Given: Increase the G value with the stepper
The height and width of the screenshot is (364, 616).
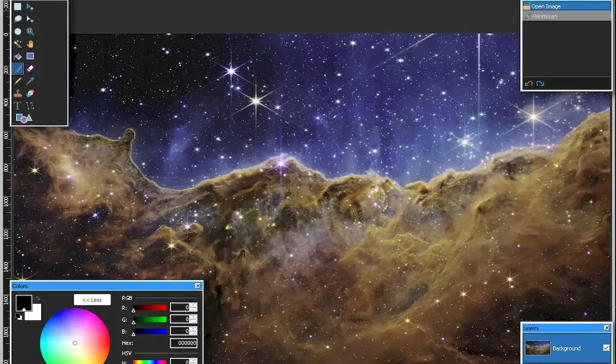Looking at the screenshot, I should pos(194,317).
